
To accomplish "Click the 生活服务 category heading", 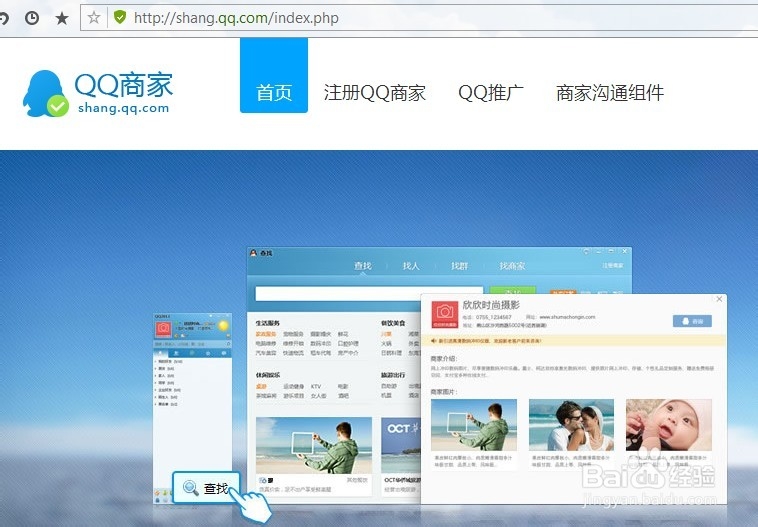I will click(x=267, y=323).
